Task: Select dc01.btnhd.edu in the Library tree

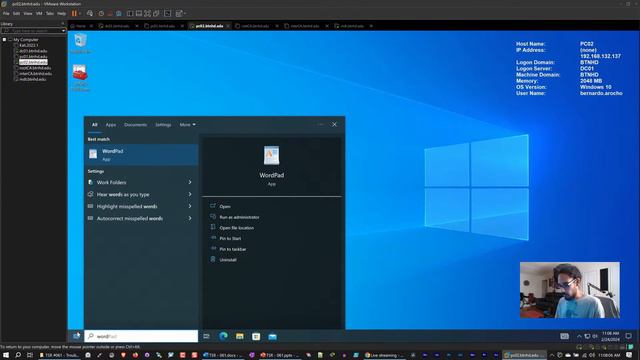Action: [33, 51]
